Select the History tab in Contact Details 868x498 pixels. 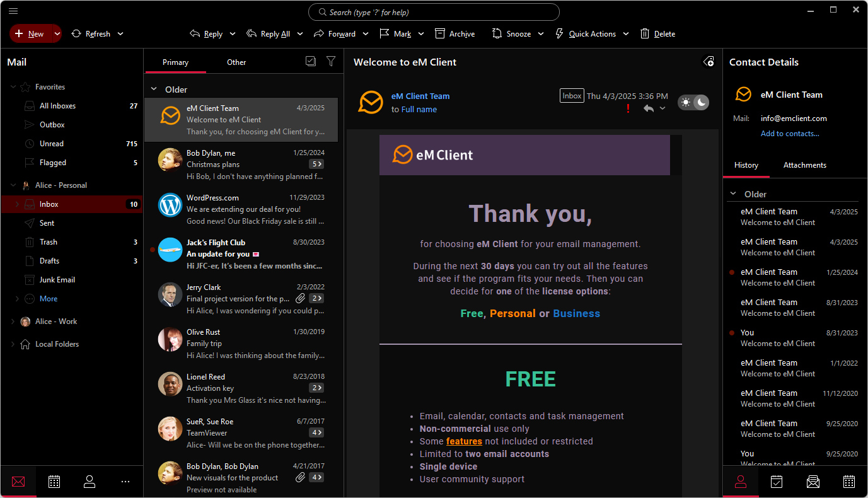746,165
